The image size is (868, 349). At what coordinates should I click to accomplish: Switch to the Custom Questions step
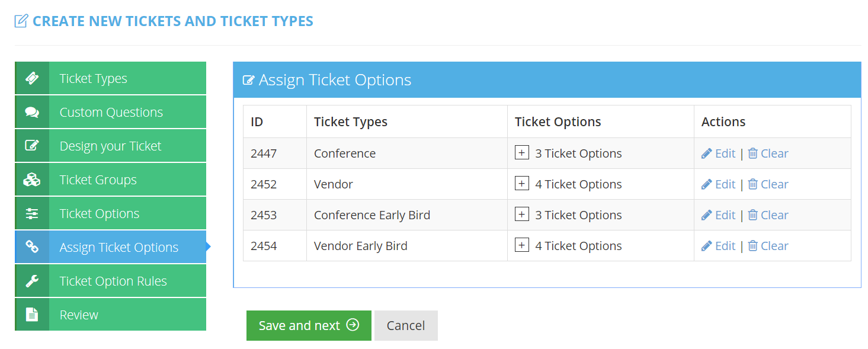coord(111,112)
